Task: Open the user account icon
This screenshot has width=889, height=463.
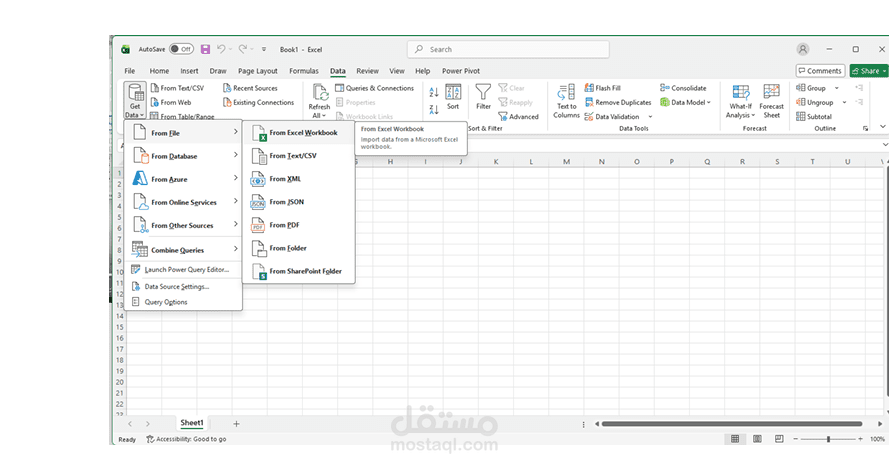Action: coord(803,49)
